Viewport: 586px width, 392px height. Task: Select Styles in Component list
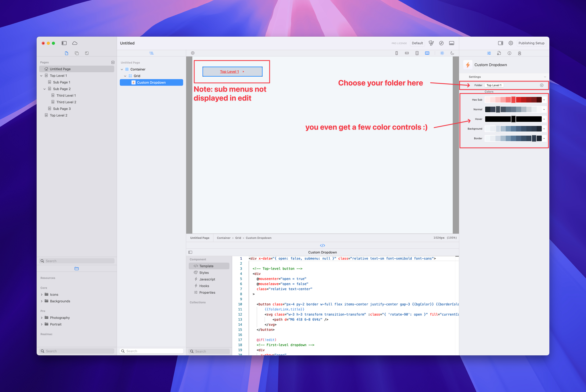point(204,273)
